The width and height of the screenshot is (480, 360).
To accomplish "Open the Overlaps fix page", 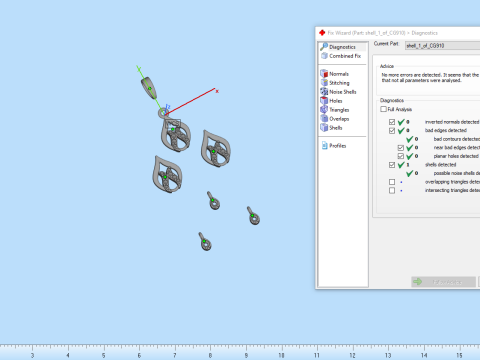I will (x=335, y=119).
